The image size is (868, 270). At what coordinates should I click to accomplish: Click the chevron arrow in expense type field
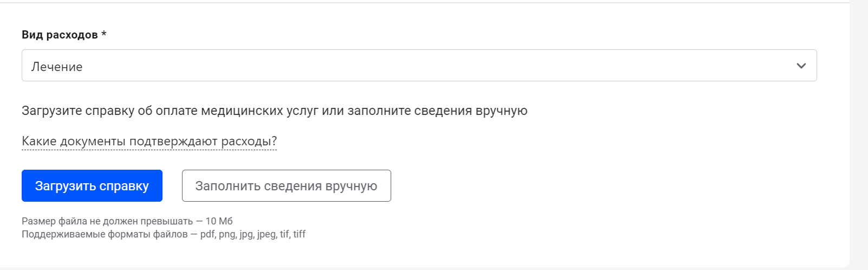click(801, 66)
